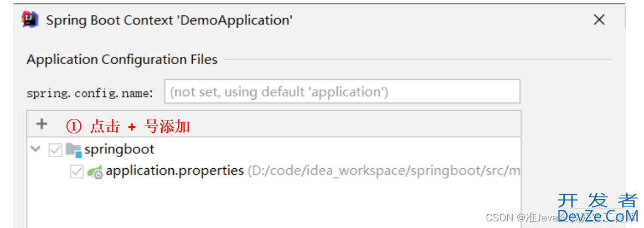The width and height of the screenshot is (644, 228).
Task: Click the blue 开发者 watermark text
Action: (x=597, y=200)
